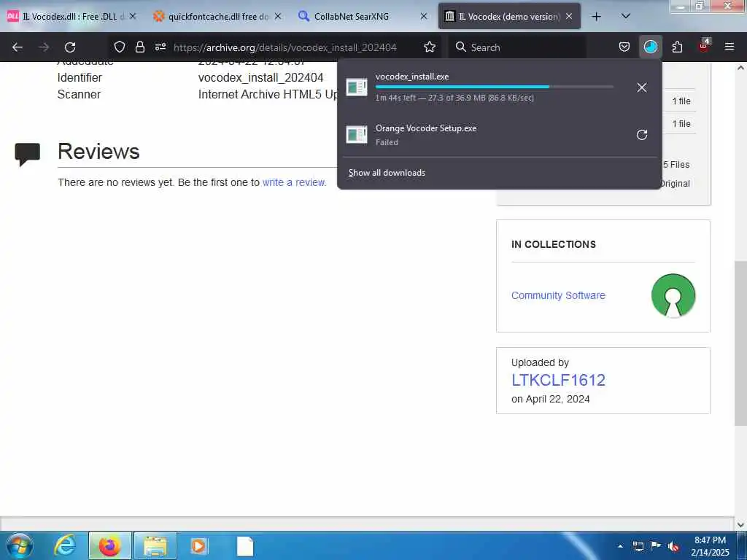Click the Identifier value vocodex_install_202404
747x560 pixels.
tap(260, 77)
